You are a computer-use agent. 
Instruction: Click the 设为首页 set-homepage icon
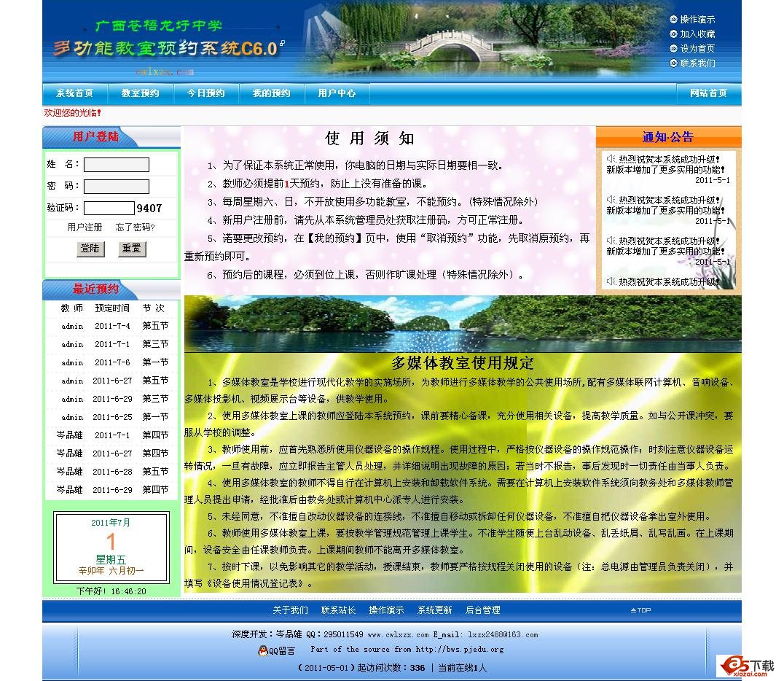point(675,48)
